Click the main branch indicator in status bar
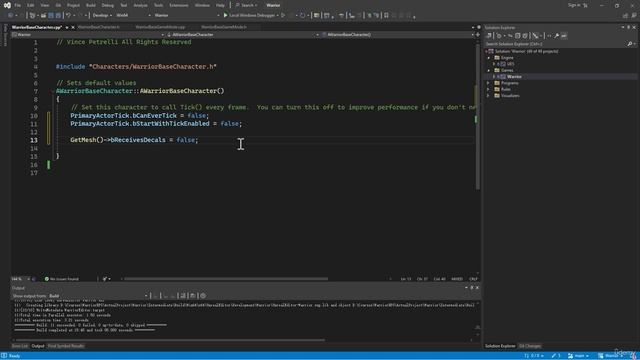 [579, 356]
